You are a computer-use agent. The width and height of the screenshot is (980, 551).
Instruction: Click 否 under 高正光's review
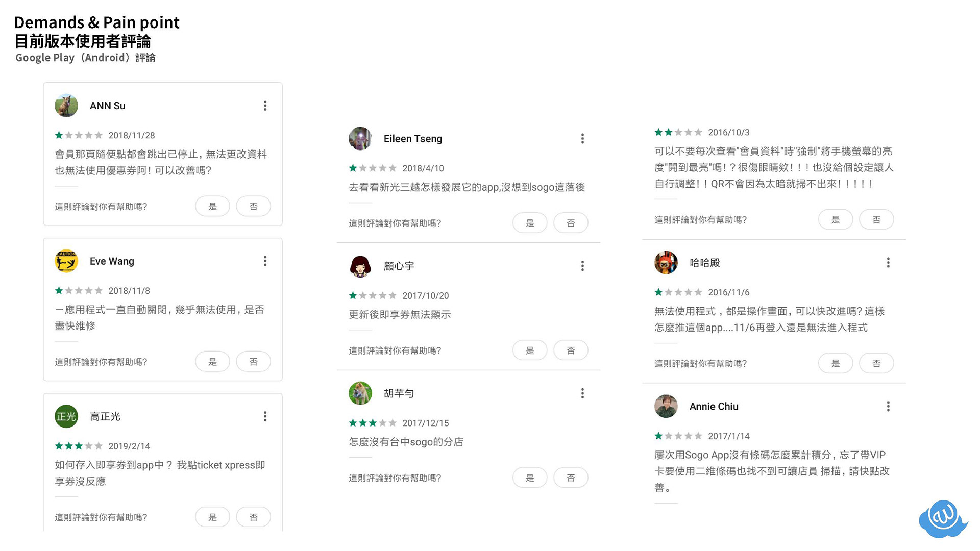point(254,517)
